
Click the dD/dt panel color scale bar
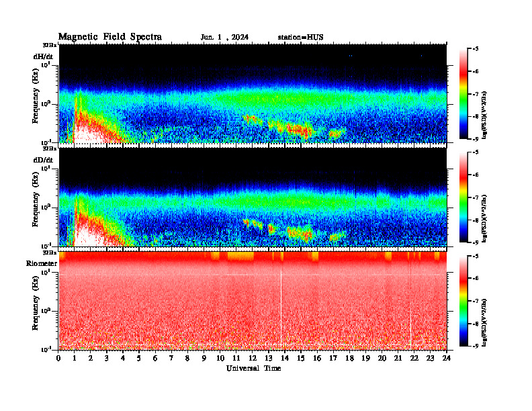463,197
